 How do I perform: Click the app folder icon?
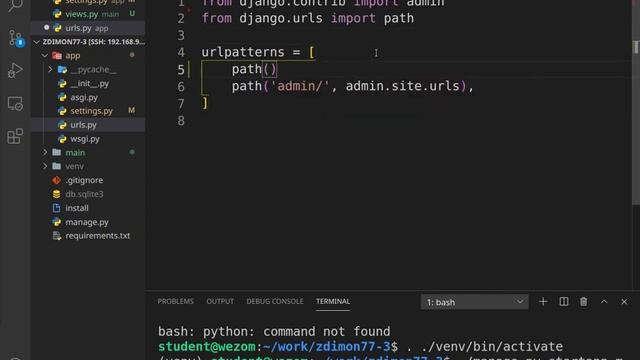57,56
